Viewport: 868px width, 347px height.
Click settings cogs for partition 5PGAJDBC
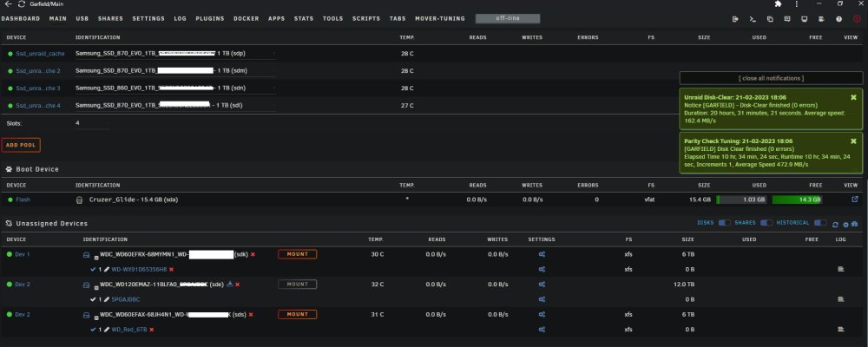point(542,299)
